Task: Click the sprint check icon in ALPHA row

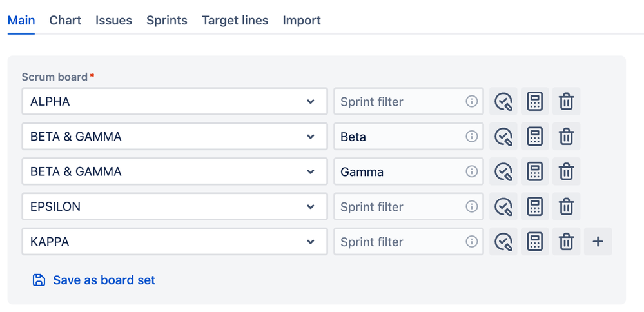Action: coord(503,102)
